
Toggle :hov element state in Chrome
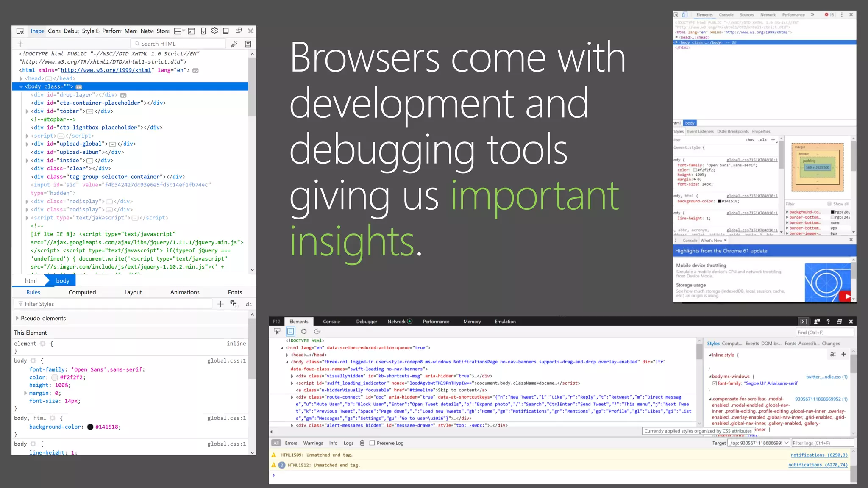coord(750,140)
